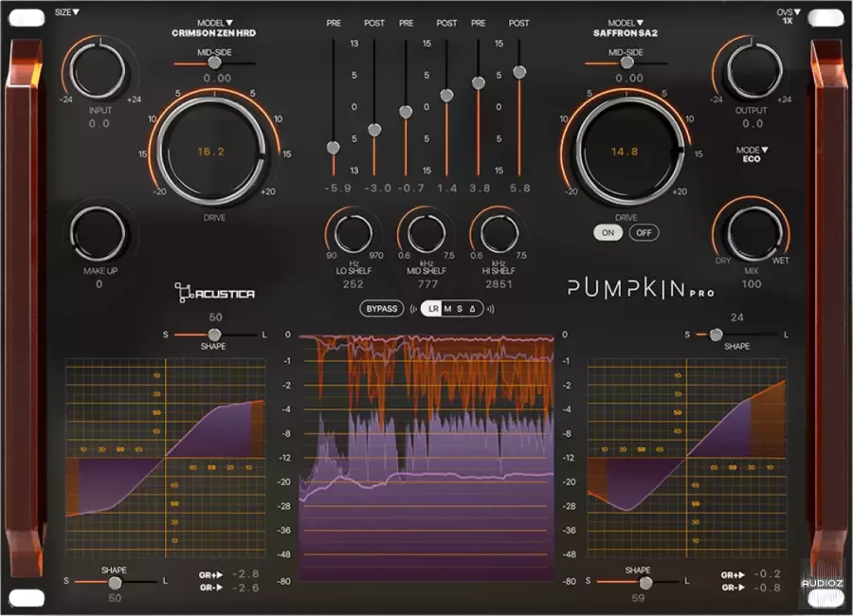
Task: Click the left drive value 16.2
Action: [210, 152]
